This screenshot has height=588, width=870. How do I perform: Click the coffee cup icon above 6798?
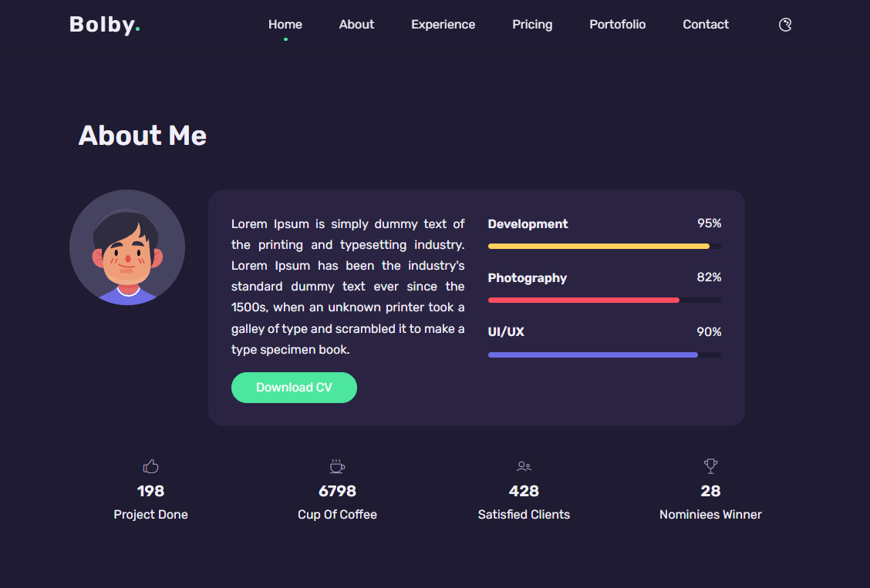point(337,465)
